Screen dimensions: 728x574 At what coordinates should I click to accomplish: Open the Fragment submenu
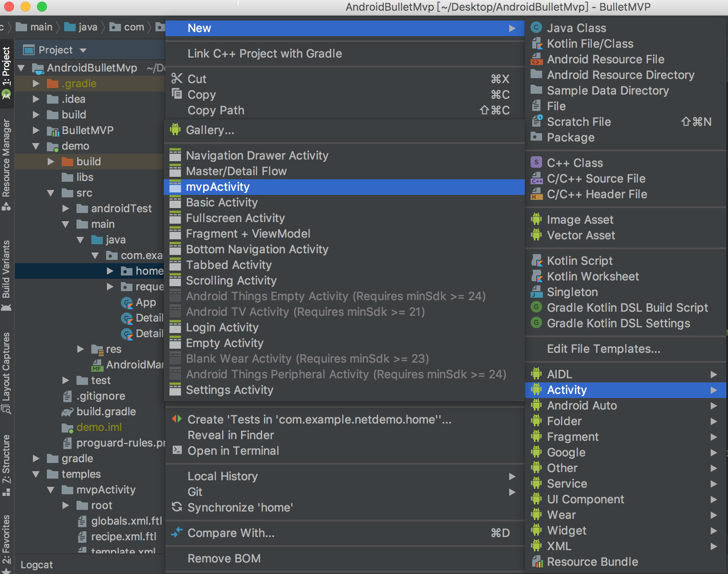coord(626,437)
